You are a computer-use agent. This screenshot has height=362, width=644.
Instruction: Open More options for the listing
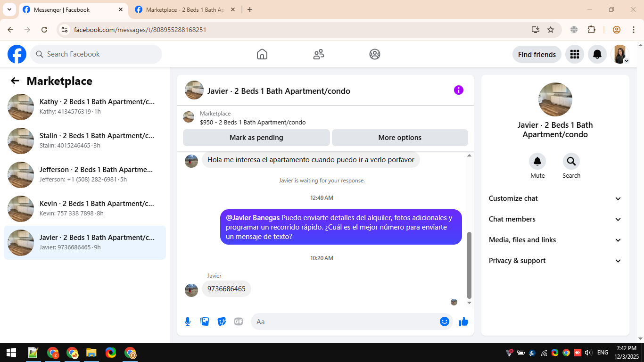[x=400, y=138]
